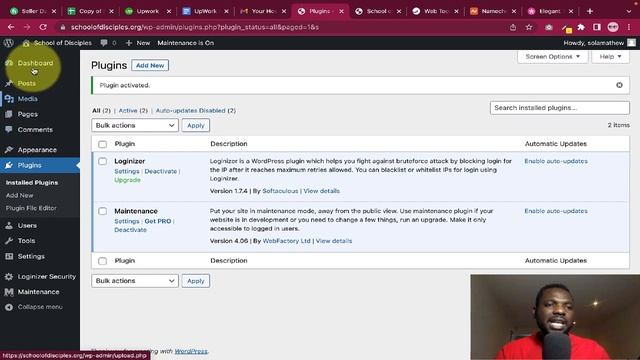Viewport: 640px width, 360px height.
Task: Expand the Help panel
Action: [x=610, y=57]
